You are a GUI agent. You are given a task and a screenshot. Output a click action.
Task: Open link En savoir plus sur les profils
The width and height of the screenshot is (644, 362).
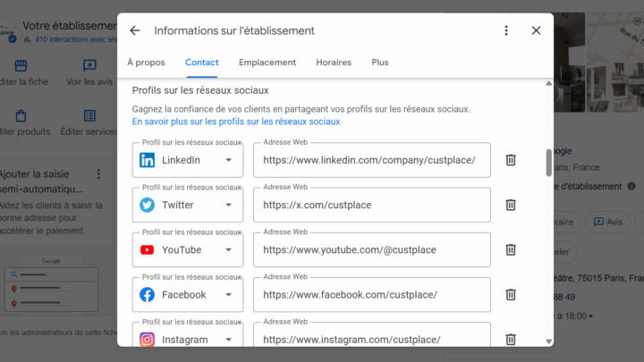coord(236,122)
